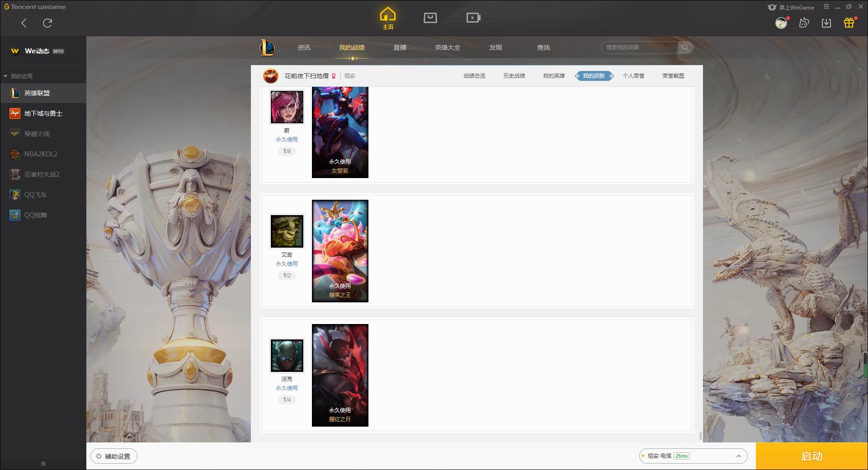Open the hamburger main menu icon
868x470 pixels.
[826, 7]
